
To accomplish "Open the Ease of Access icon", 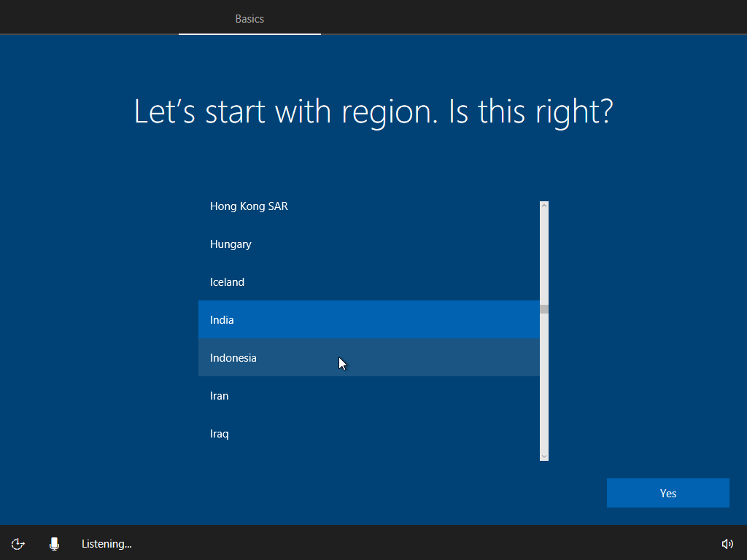I will (18, 544).
